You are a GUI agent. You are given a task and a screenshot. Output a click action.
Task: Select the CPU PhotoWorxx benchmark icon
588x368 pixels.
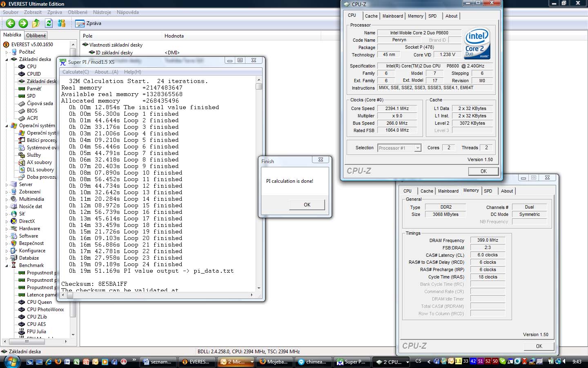coord(22,310)
